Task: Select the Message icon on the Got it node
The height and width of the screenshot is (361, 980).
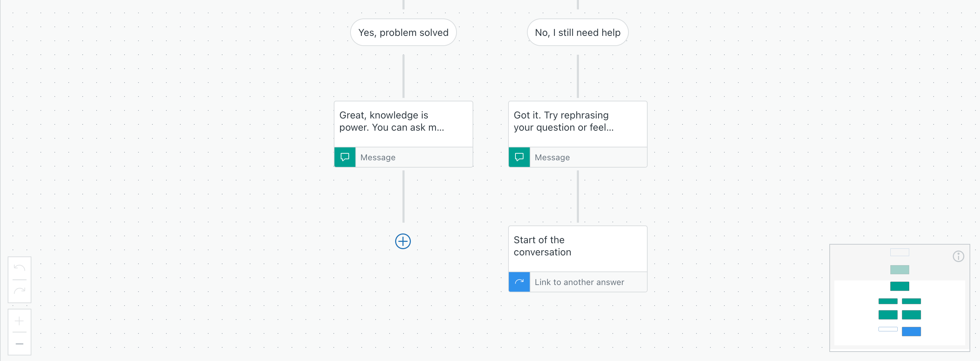Action: (x=519, y=157)
